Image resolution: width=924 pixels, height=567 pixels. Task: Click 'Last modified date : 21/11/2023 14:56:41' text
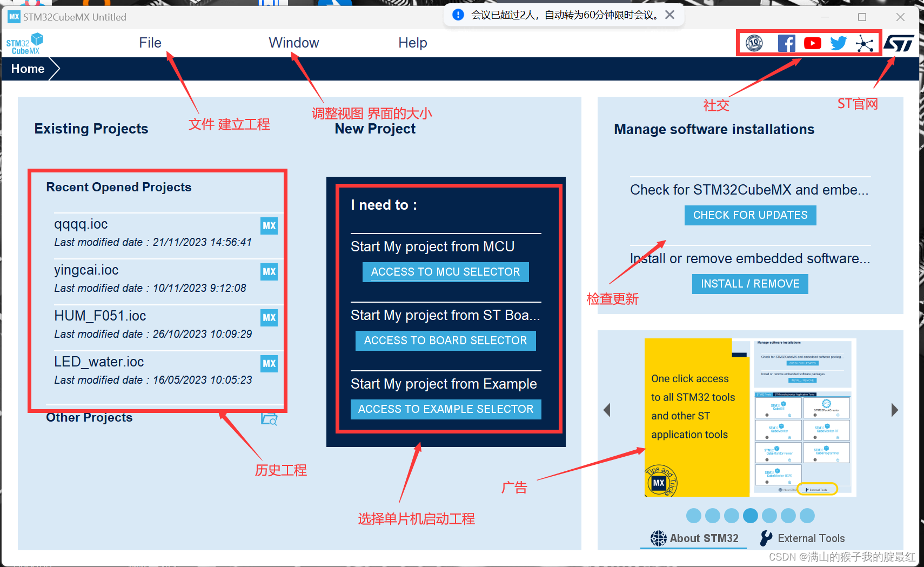pyautogui.click(x=153, y=242)
